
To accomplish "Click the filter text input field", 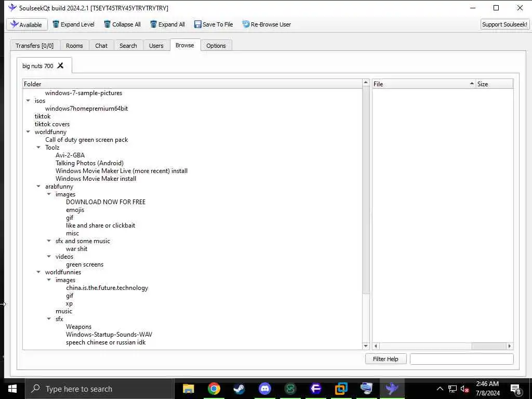I will tap(461, 359).
